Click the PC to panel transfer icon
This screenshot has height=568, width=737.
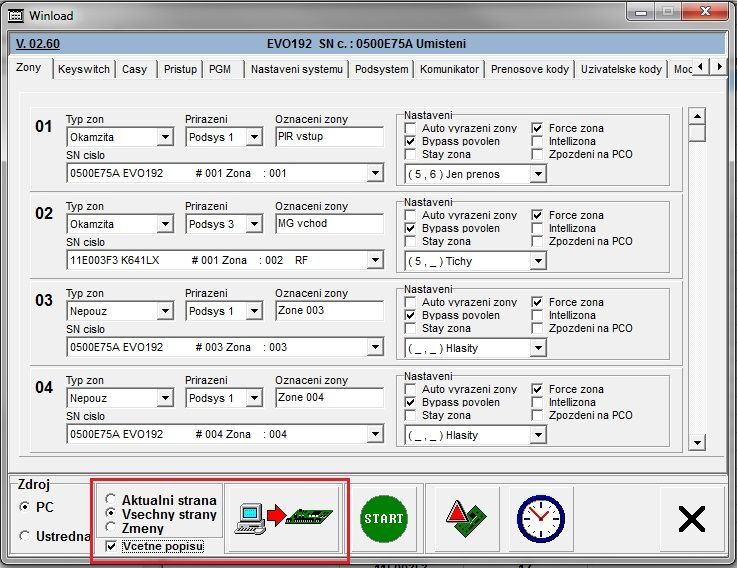click(x=285, y=518)
